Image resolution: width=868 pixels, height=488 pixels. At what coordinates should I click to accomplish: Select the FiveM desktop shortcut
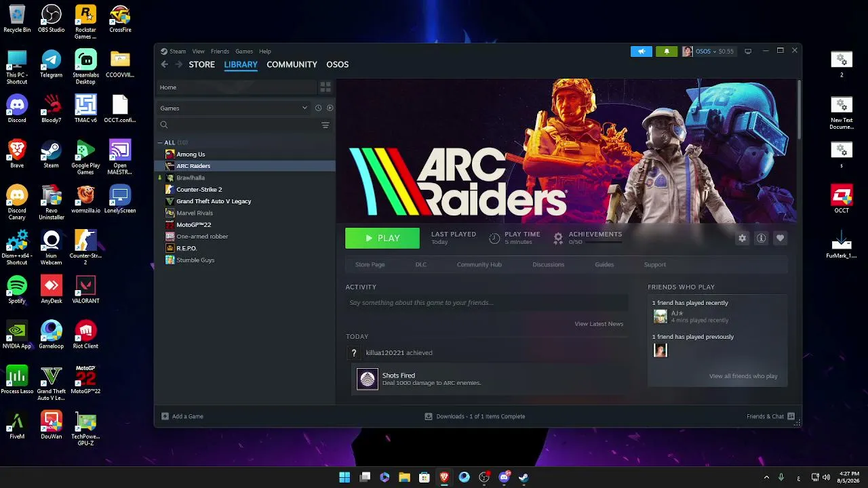click(x=17, y=425)
